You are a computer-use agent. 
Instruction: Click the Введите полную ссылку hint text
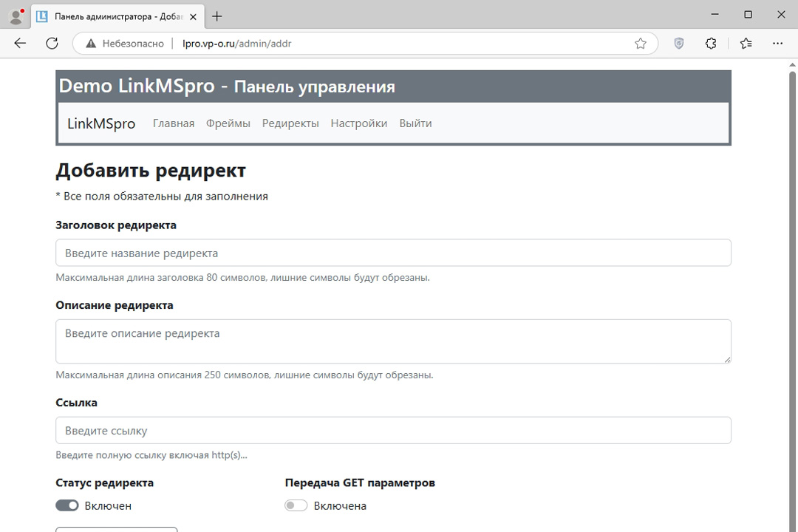coord(151,455)
